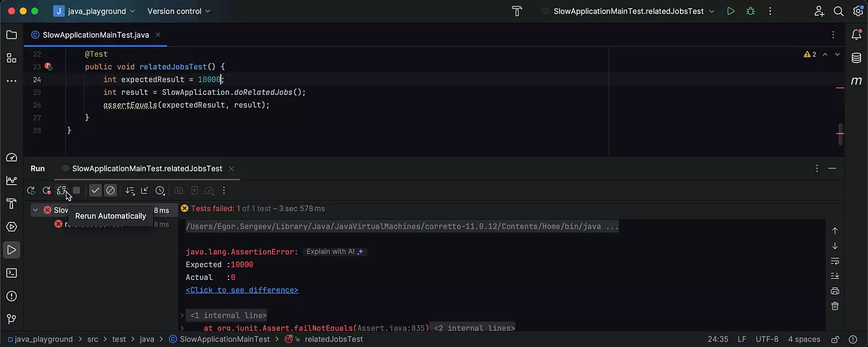Toggle Show Ignored tests filter
Screen dimensions: 868x347
(x=111, y=190)
